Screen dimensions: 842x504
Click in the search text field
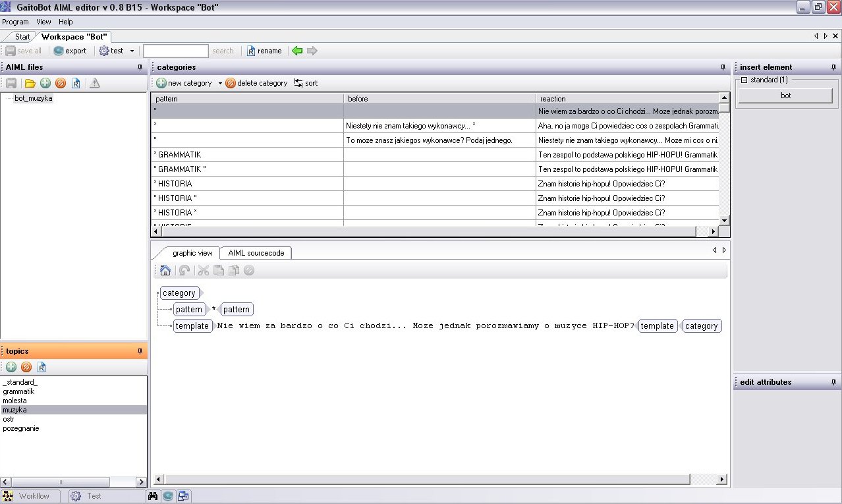[x=176, y=51]
